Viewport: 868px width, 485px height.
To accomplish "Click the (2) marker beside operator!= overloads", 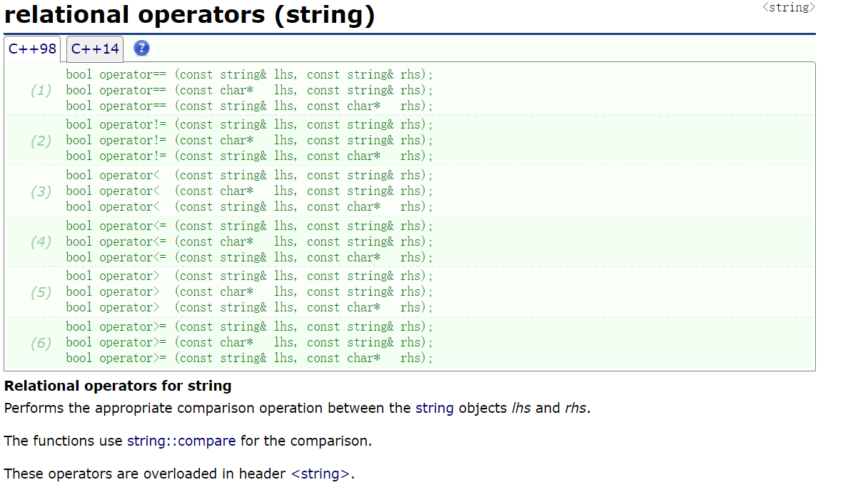I will click(x=41, y=140).
